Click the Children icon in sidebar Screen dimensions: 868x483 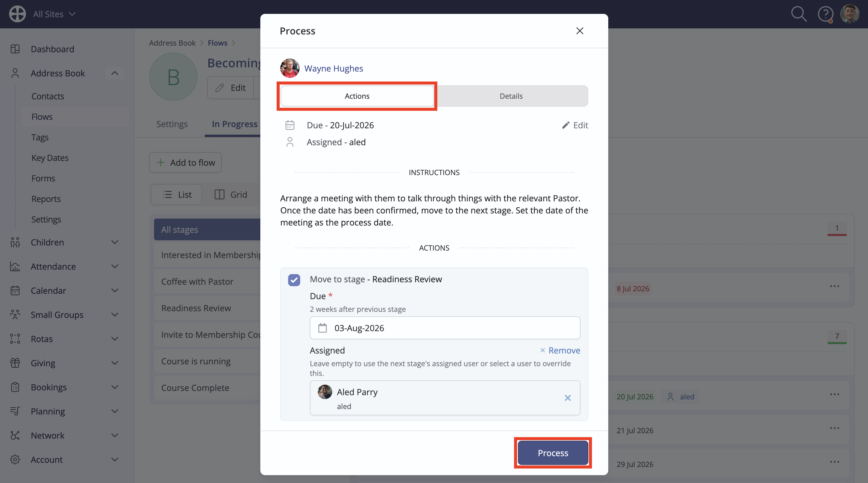15,242
